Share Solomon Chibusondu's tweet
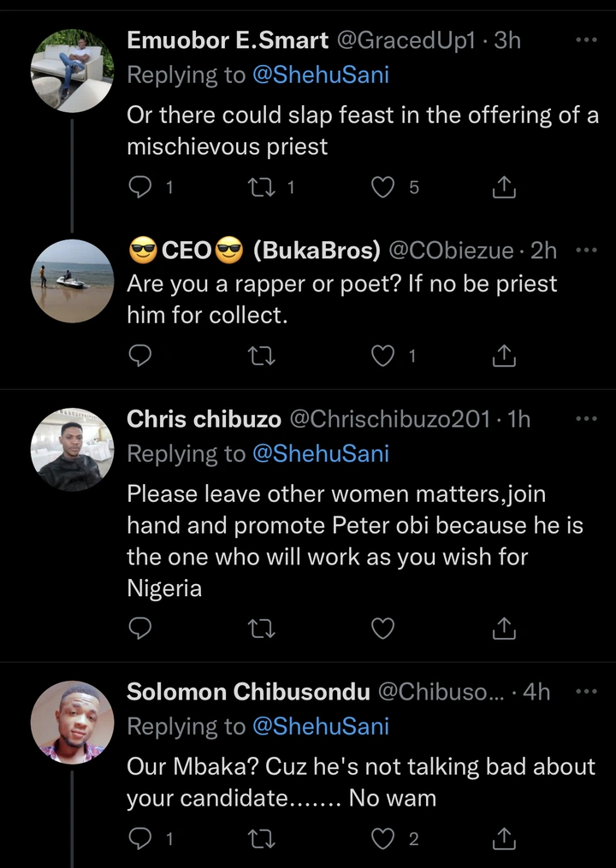Image resolution: width=616 pixels, height=868 pixels. [x=505, y=839]
